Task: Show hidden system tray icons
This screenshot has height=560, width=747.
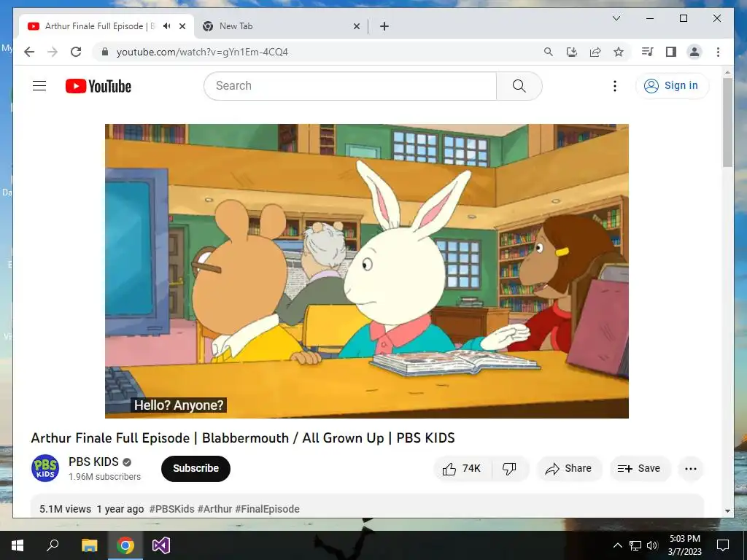Action: [617, 545]
